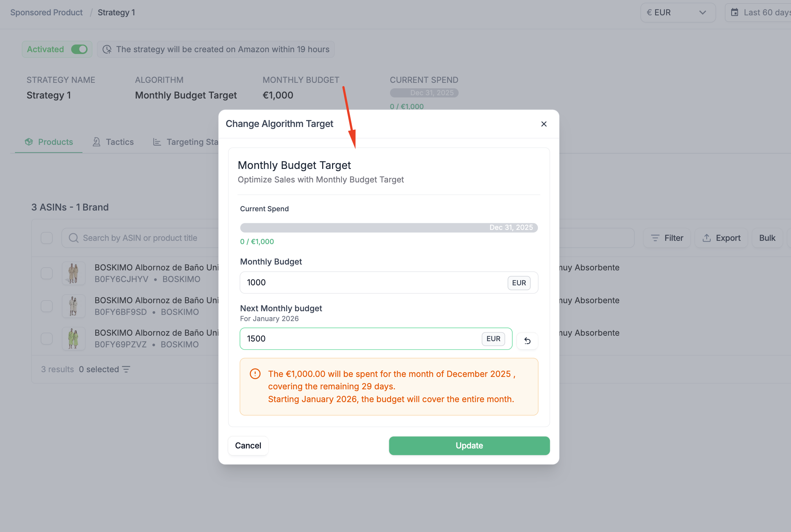
Task: Close the Change Algorithm Target dialog
Action: [544, 124]
